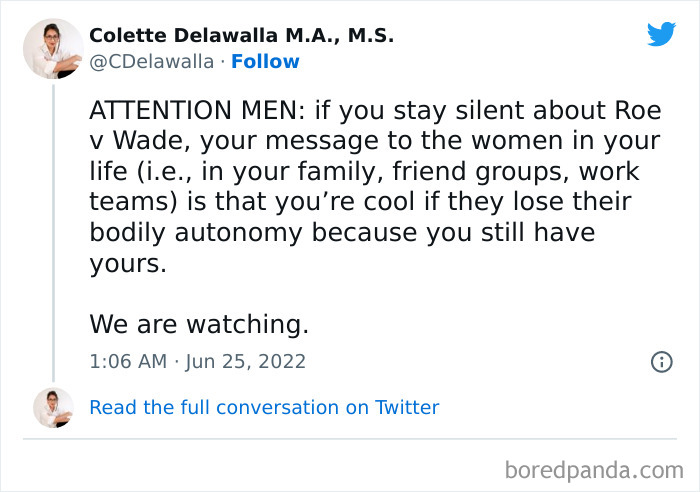Click the @CDelawalla handle

tap(151, 62)
